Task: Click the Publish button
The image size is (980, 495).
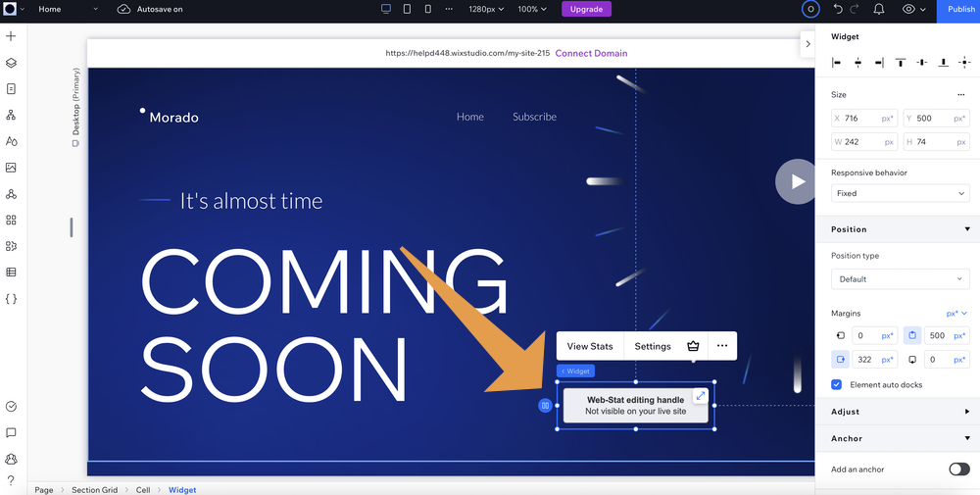Action: click(x=958, y=10)
